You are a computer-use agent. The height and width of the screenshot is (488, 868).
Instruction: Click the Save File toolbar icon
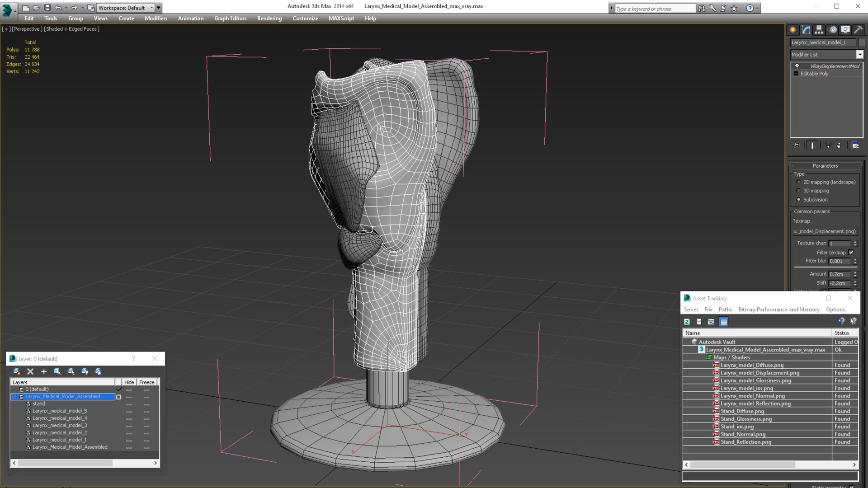pos(47,8)
